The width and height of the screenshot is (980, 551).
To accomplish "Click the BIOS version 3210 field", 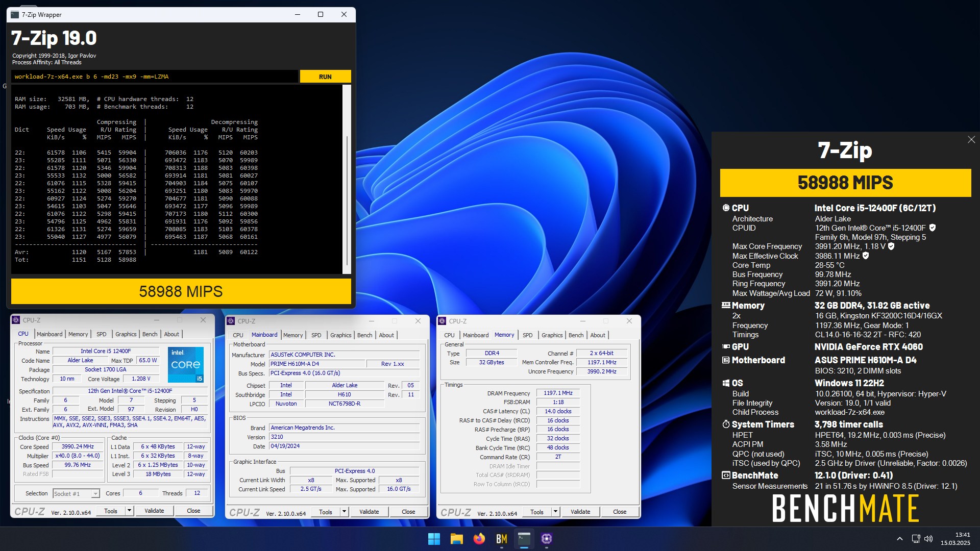I will click(345, 437).
